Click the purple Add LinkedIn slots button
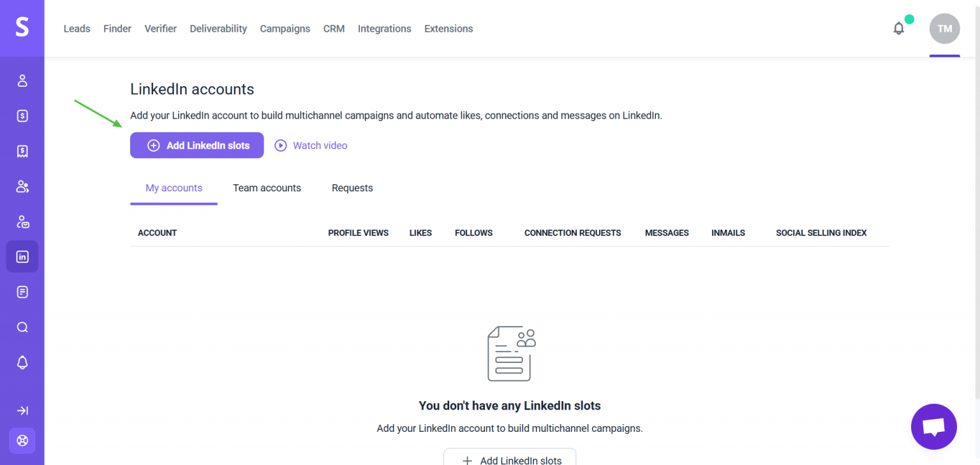 click(x=197, y=145)
